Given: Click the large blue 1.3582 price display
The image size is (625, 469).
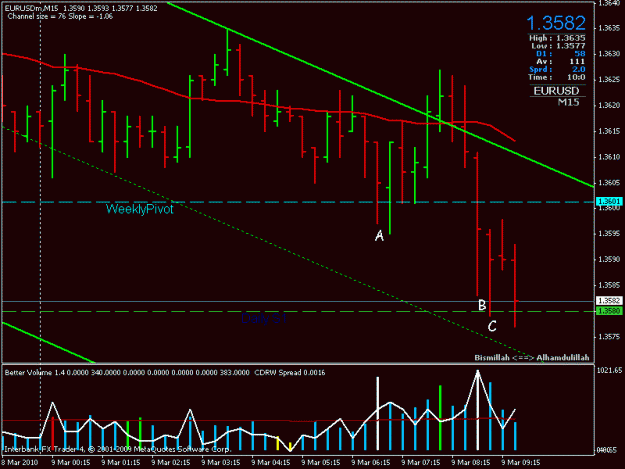Looking at the screenshot, I should coord(556,23).
